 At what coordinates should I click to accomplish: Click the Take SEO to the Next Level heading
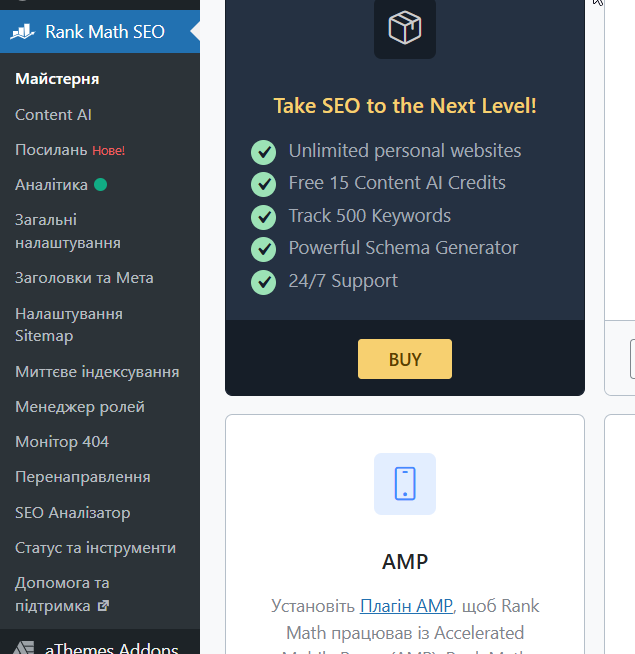coord(405,106)
